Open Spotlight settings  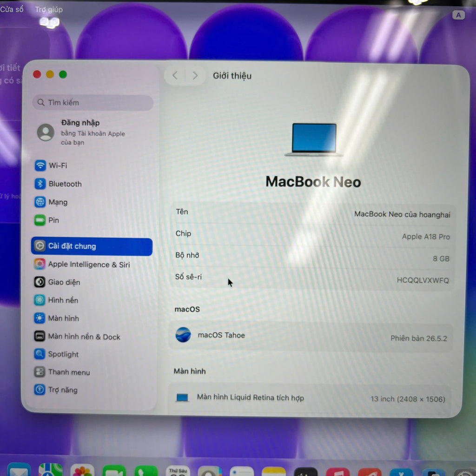(x=56, y=354)
